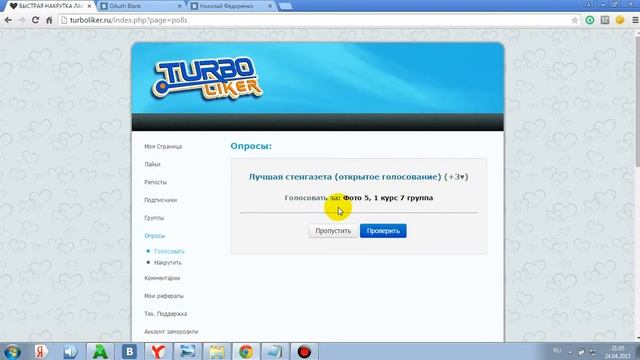Click the red record button taskbar icon
This screenshot has width=640, height=360.
304,351
